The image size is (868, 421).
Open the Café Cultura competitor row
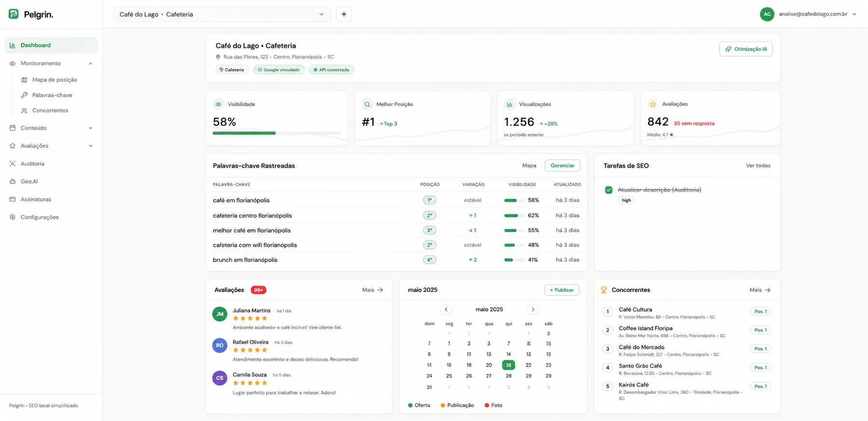click(x=687, y=313)
